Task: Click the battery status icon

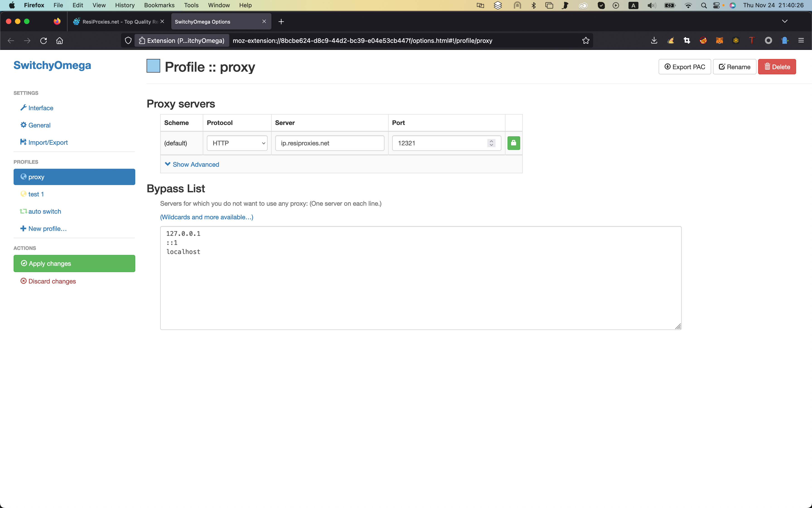Action: pos(670,5)
